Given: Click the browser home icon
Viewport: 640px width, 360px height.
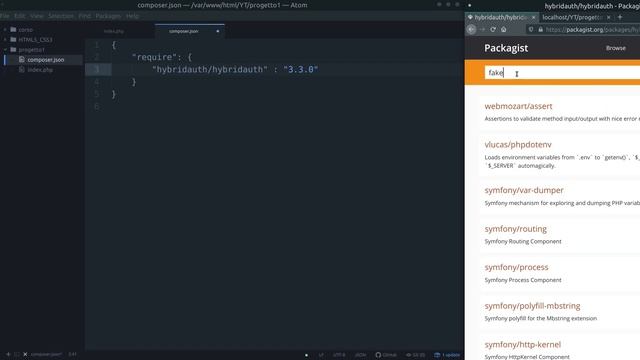Looking at the screenshot, I should coord(504,29).
